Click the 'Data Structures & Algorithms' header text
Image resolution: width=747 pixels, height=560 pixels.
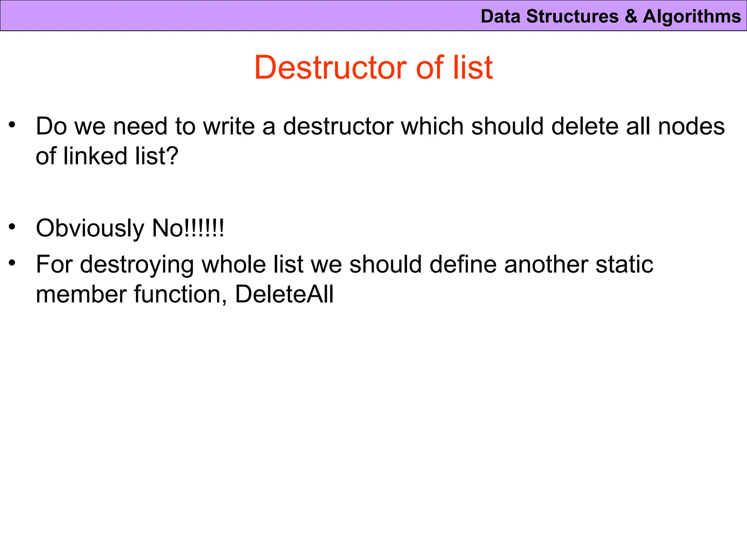pyautogui.click(x=611, y=16)
